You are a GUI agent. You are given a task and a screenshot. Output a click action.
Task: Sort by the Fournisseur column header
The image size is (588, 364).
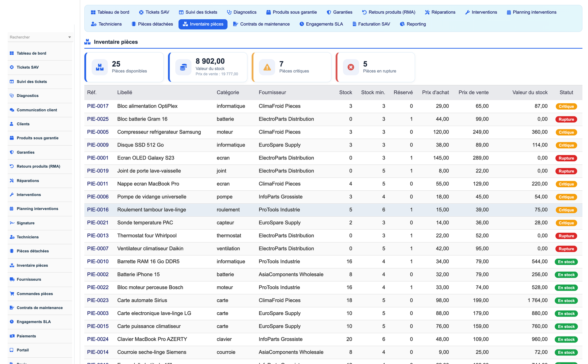272,92
